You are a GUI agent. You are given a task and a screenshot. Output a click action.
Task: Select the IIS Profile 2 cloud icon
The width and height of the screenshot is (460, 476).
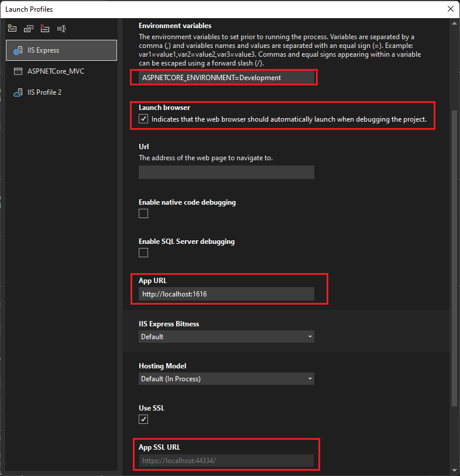[18, 92]
